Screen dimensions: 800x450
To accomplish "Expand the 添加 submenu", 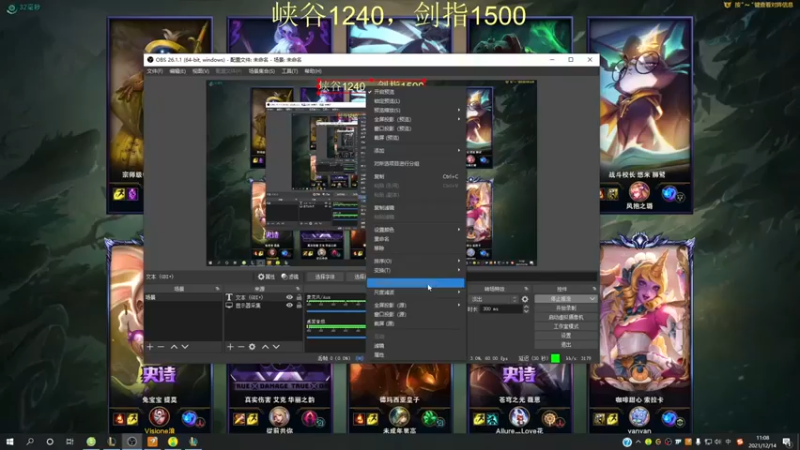I will click(415, 151).
